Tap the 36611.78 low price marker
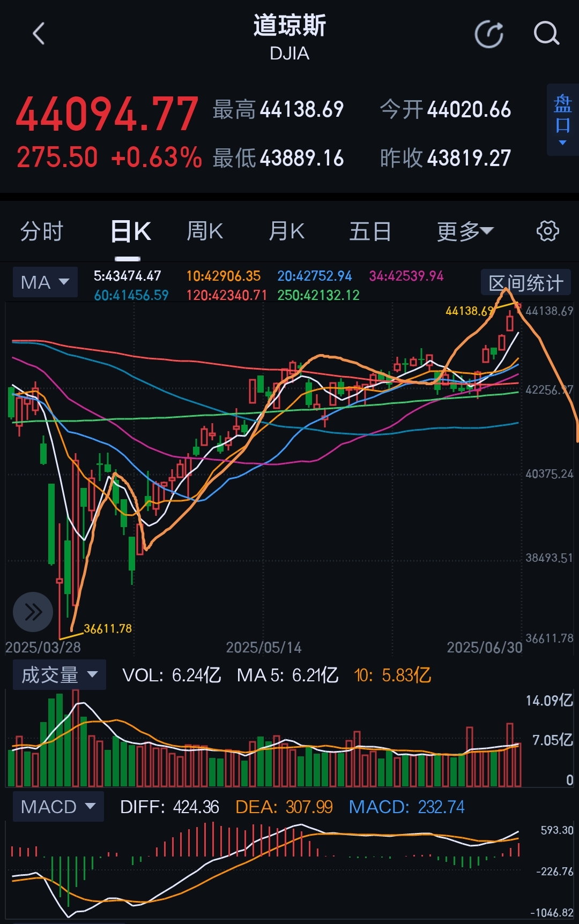579x924 pixels. pyautogui.click(x=107, y=628)
